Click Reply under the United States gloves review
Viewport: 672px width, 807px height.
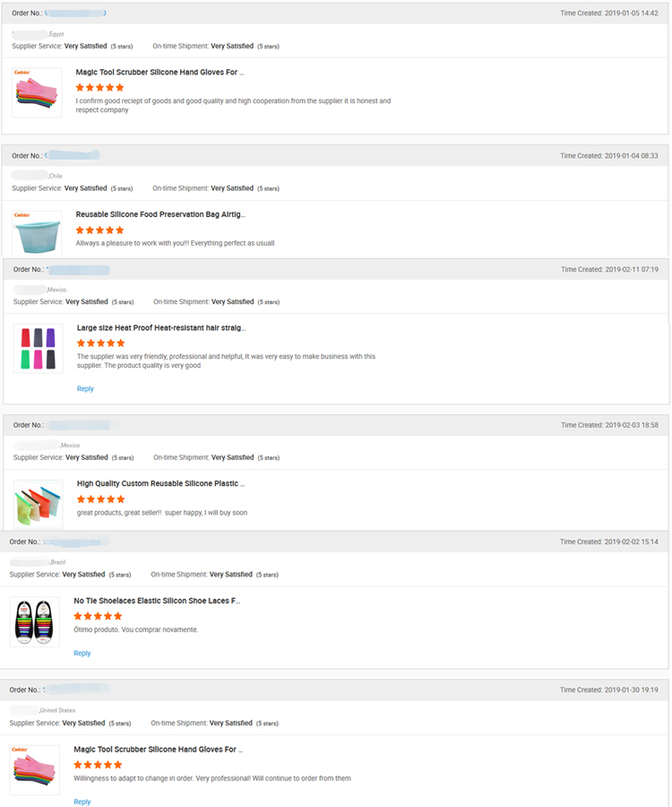pyautogui.click(x=82, y=802)
